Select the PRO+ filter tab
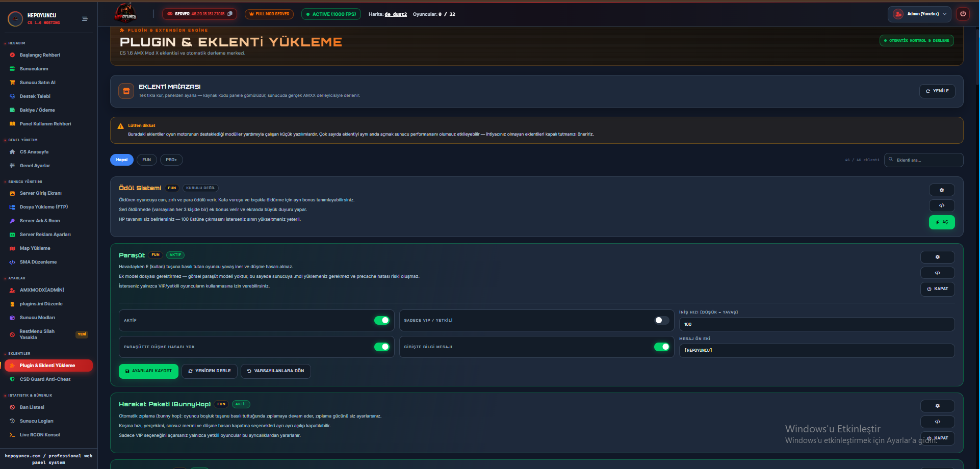 pyautogui.click(x=171, y=160)
